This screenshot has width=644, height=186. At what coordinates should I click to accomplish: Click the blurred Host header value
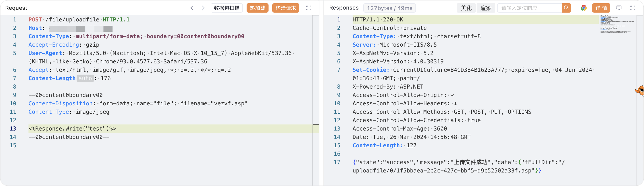[81, 28]
